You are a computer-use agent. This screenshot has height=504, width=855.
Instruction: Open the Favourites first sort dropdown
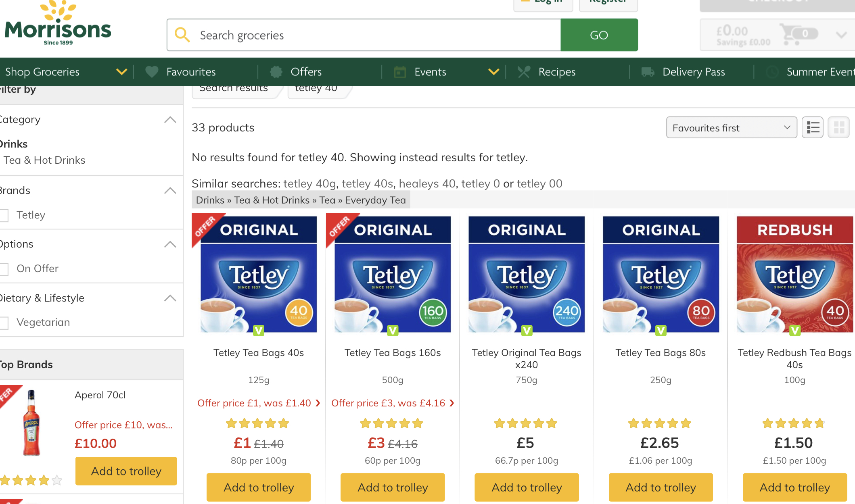click(x=732, y=128)
